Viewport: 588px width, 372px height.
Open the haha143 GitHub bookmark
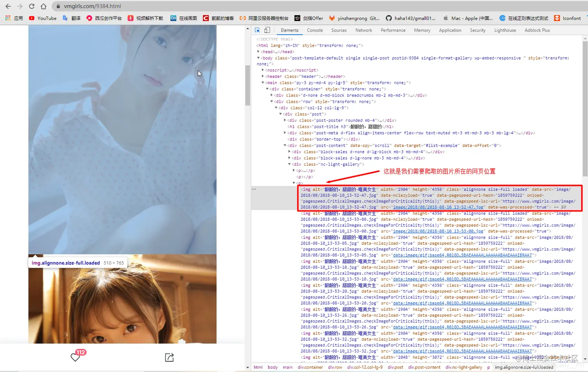point(411,18)
